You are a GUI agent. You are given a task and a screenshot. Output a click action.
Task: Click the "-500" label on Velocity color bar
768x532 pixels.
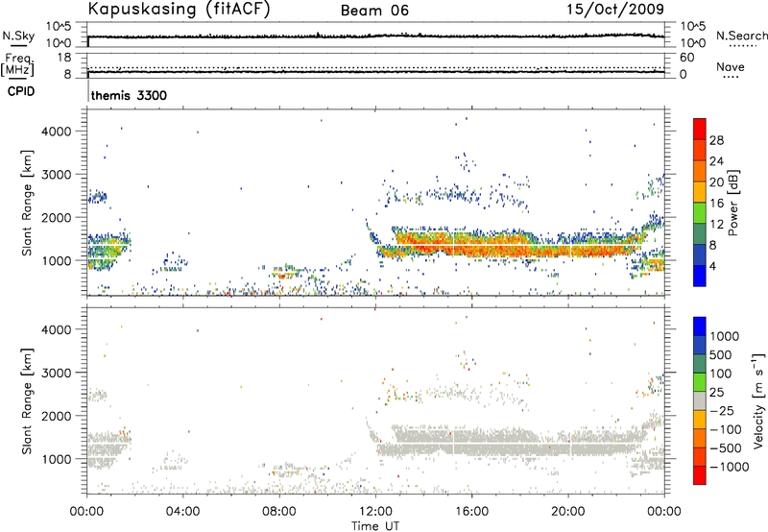[x=726, y=448]
